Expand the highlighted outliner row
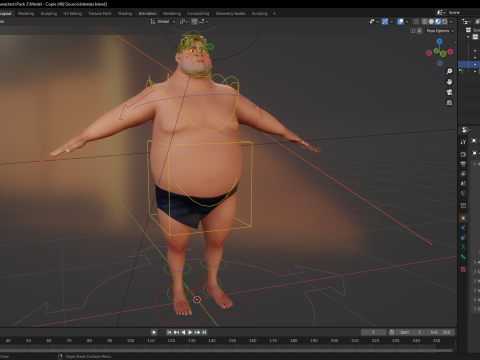This screenshot has width=480, height=360. [x=475, y=64]
